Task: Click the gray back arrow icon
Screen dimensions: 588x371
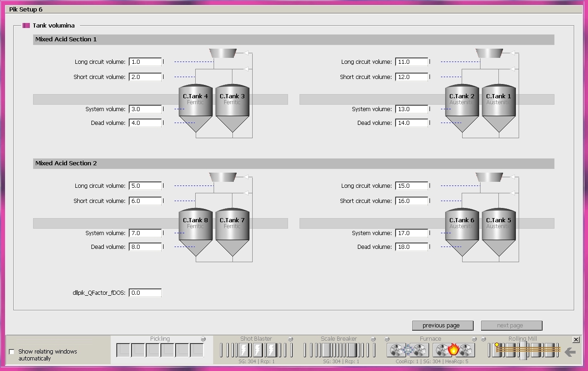Action: [x=570, y=352]
